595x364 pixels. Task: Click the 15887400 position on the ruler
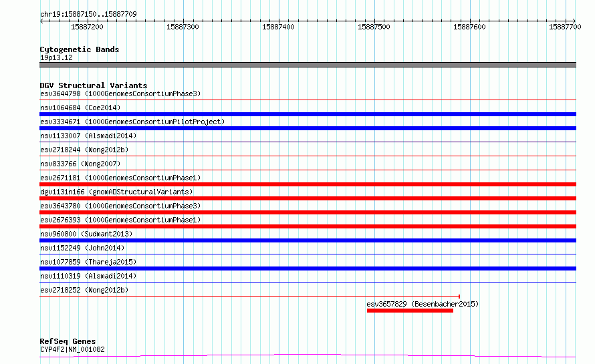[x=278, y=27]
